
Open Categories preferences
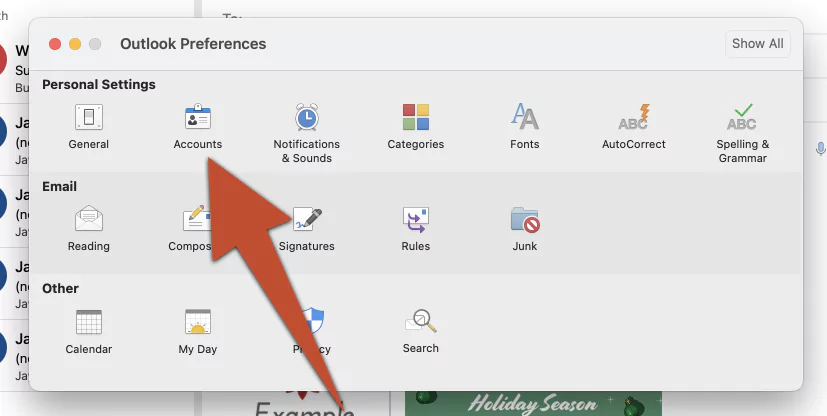416,127
